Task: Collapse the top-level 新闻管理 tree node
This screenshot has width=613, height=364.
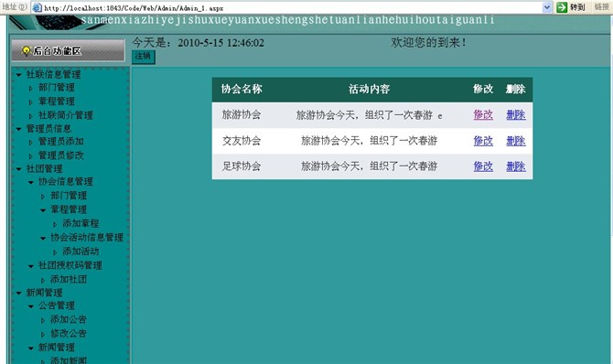Action: click(x=19, y=293)
